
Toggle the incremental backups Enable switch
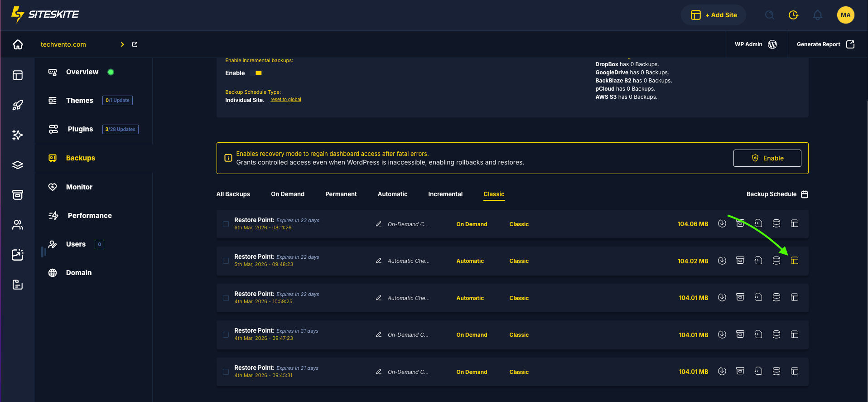[256, 73]
